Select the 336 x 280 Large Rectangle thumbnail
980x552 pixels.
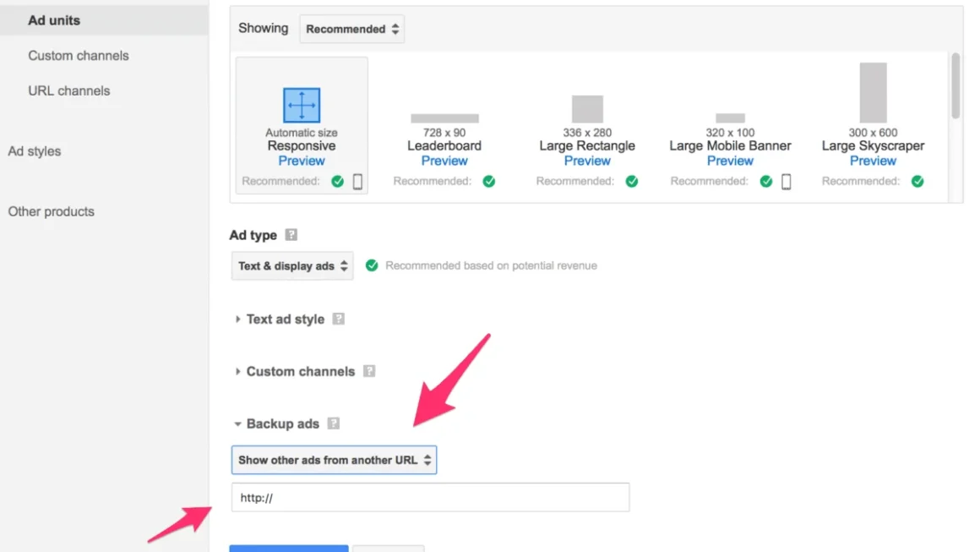click(587, 109)
